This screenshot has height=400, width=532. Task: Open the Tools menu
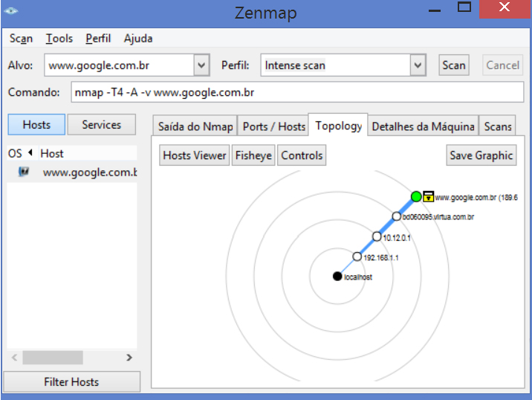click(x=59, y=39)
